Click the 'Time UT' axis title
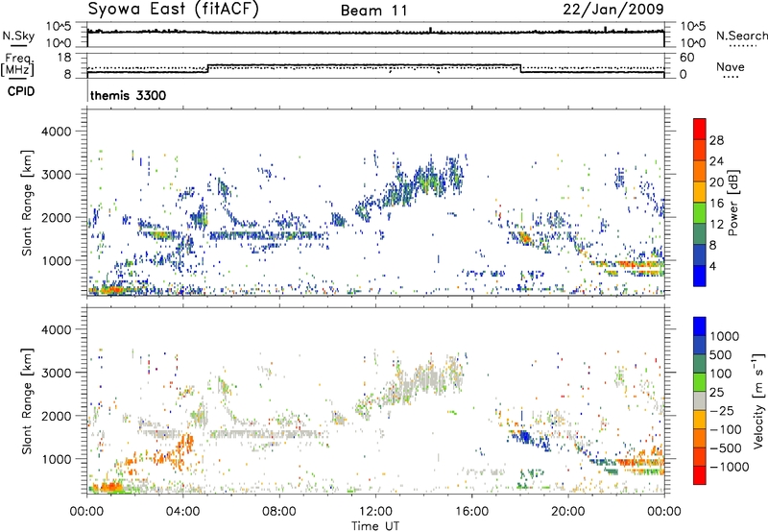This screenshot has width=768, height=532. [375, 525]
